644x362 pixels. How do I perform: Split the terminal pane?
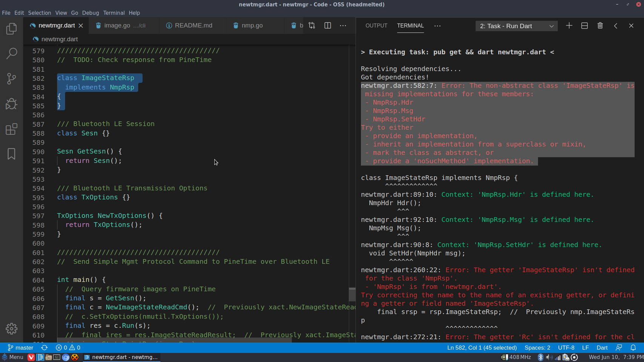(x=584, y=26)
